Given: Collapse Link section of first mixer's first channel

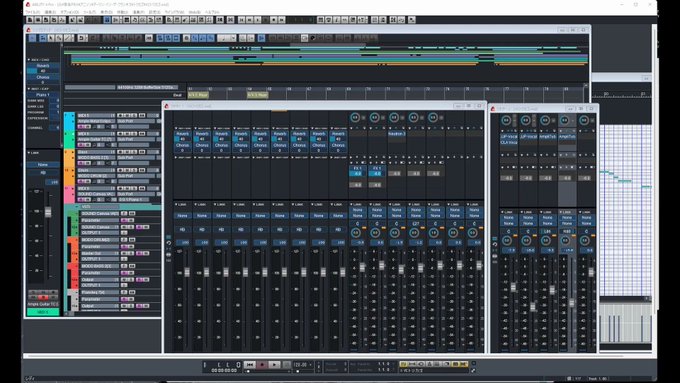Looking at the screenshot, I should tap(176, 204).
